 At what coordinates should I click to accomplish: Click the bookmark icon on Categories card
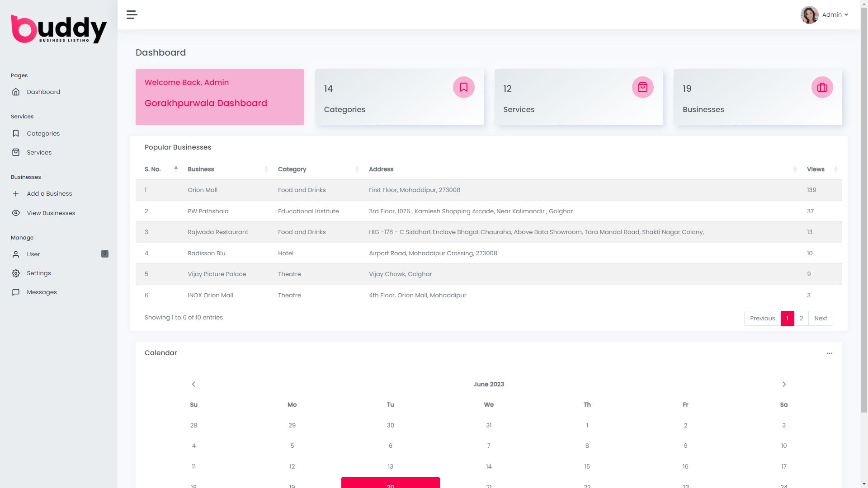(463, 87)
